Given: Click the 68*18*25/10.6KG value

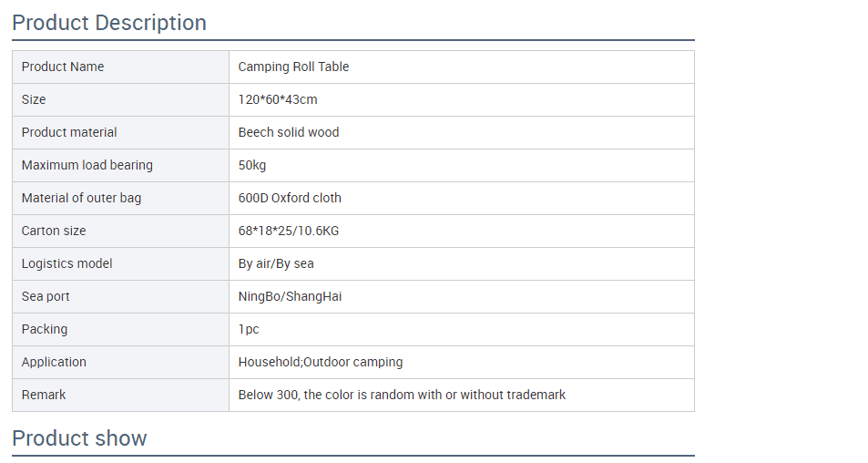Looking at the screenshot, I should tap(289, 231).
